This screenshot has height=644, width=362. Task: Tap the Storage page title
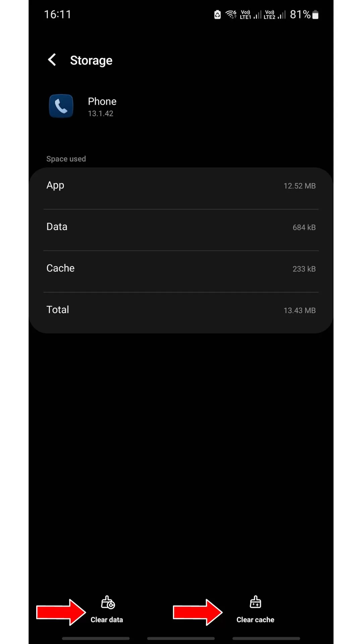(91, 61)
